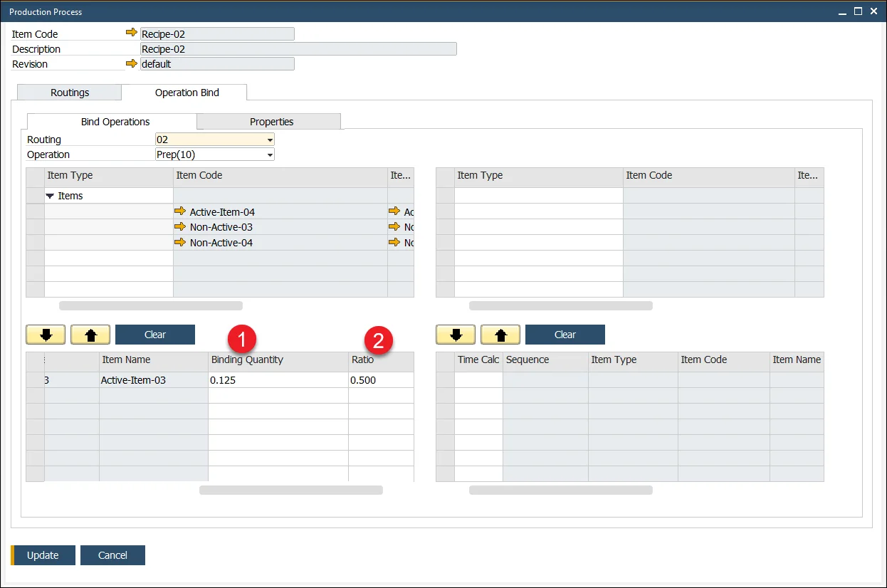Click the Binding Quantity cell showing 0.125

tap(278, 380)
